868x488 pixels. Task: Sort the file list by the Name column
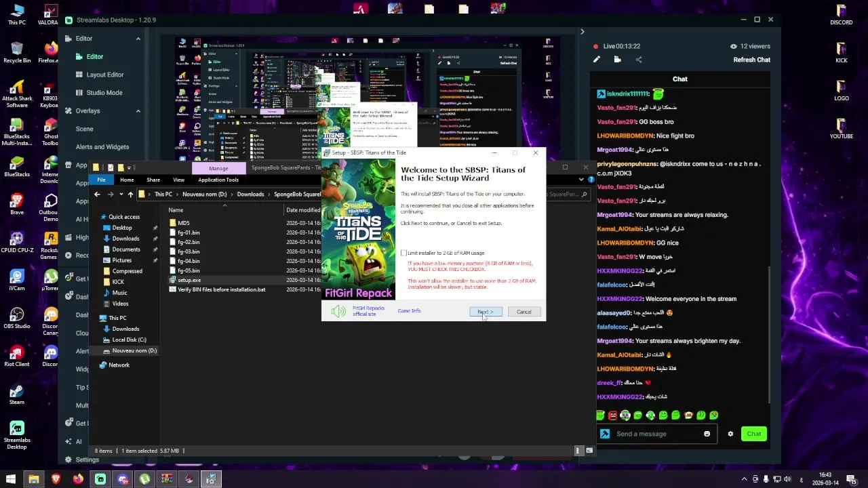176,210
